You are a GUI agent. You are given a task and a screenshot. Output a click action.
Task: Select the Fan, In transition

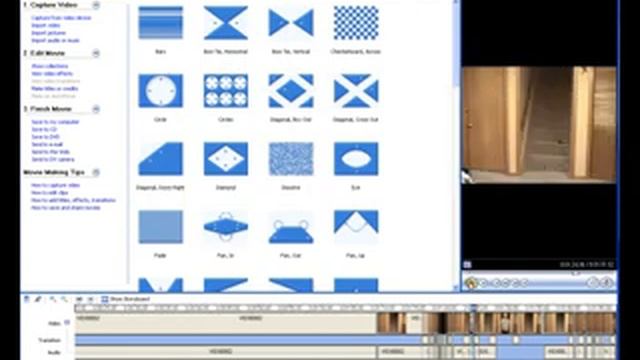click(226, 227)
